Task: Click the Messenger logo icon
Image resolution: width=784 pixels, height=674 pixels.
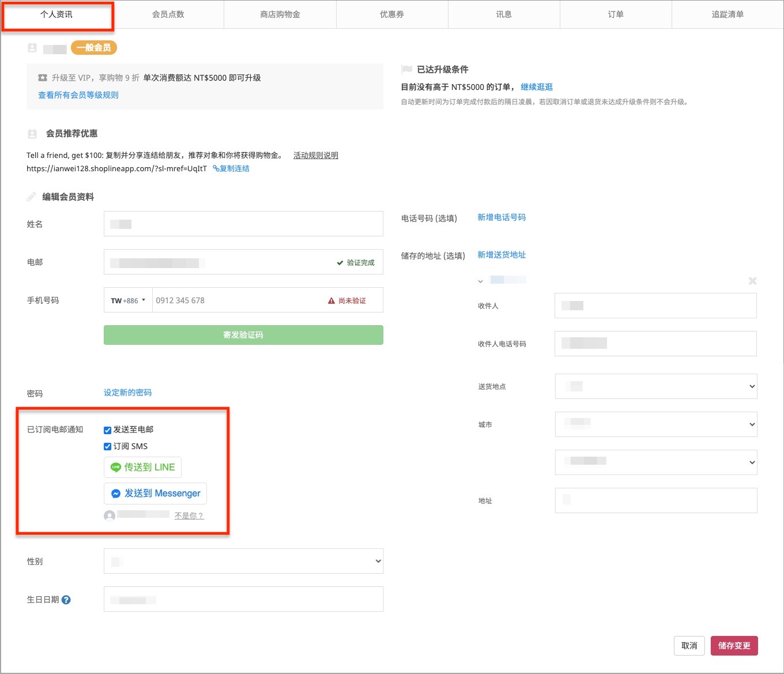Action: tap(116, 494)
